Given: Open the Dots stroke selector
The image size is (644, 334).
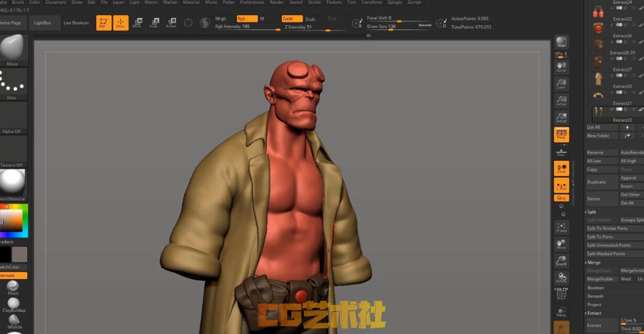Looking at the screenshot, I should 13,84.
